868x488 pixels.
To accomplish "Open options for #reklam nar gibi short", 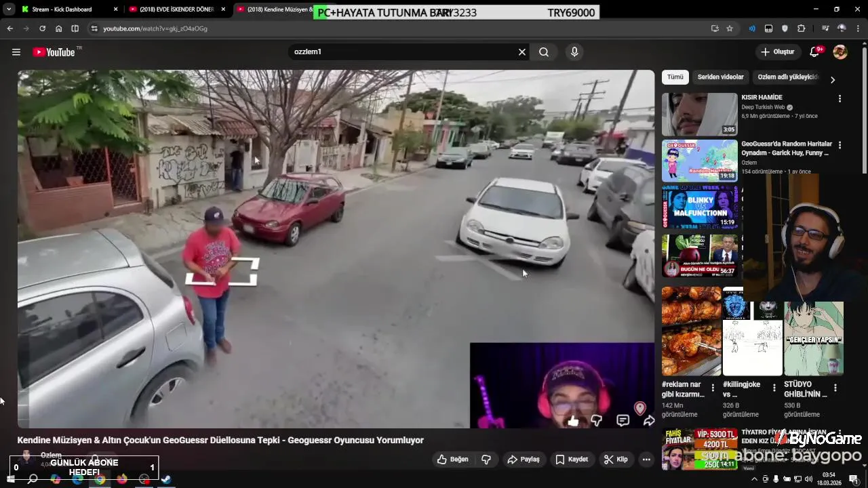I will (713, 388).
